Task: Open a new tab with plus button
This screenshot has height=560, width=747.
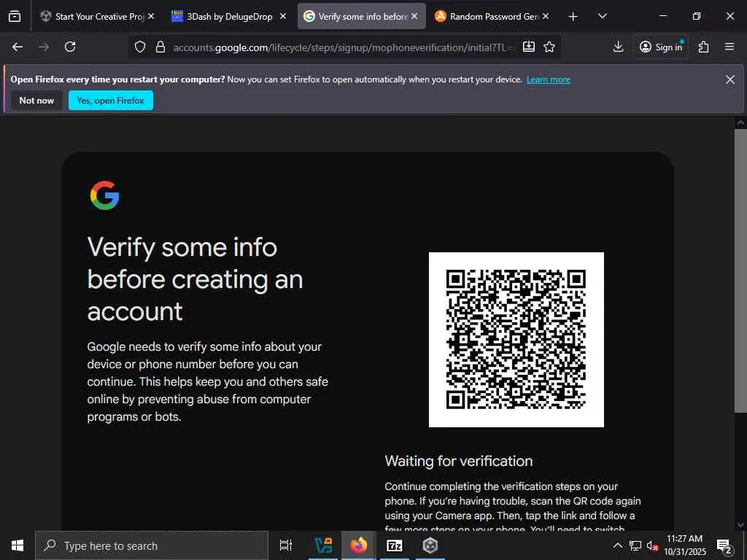Action: click(x=573, y=17)
